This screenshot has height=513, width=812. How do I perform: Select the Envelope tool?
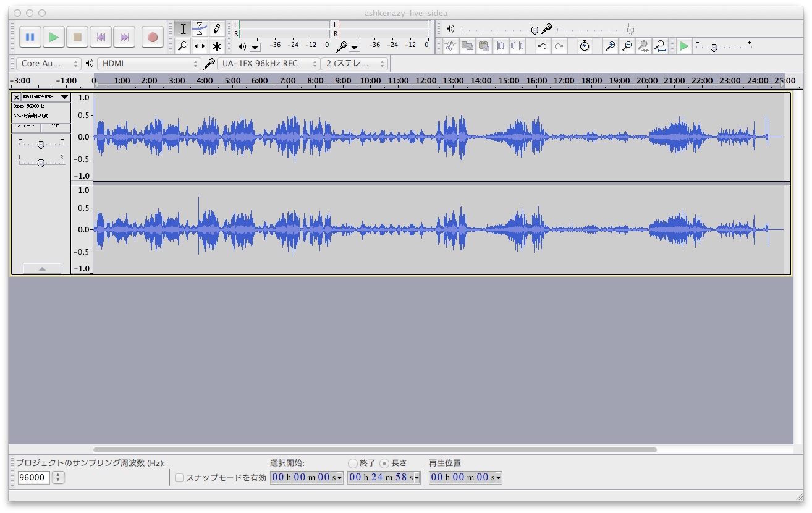click(x=200, y=29)
